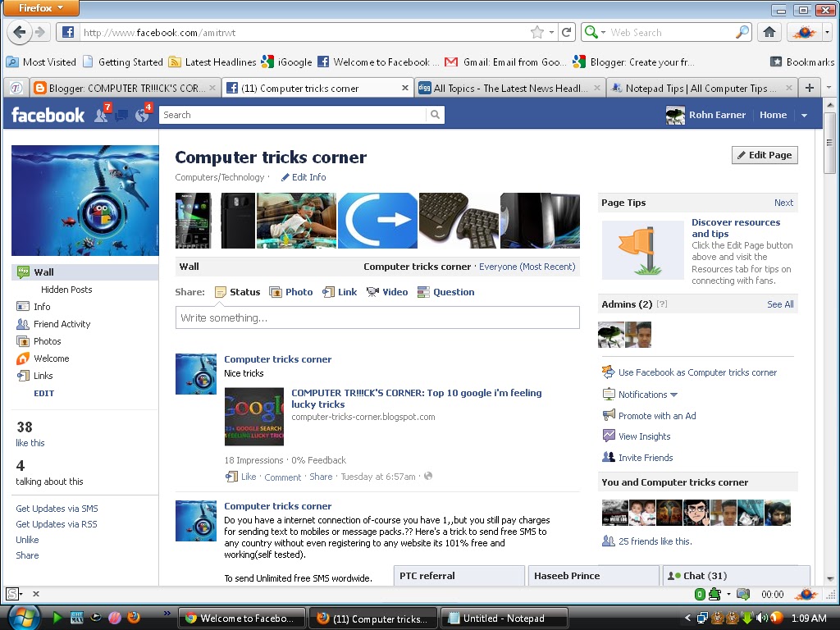Screen dimensions: 840x630
Task: Close the Computer tricks corner tab
Action: [405, 88]
